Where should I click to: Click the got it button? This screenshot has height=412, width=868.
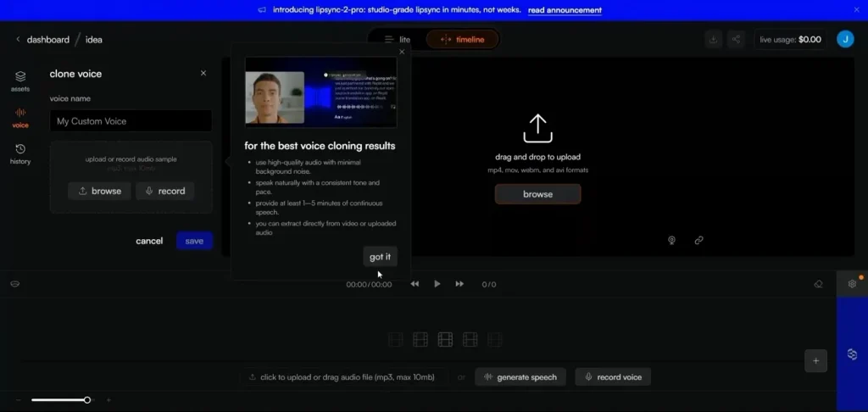coord(380,257)
